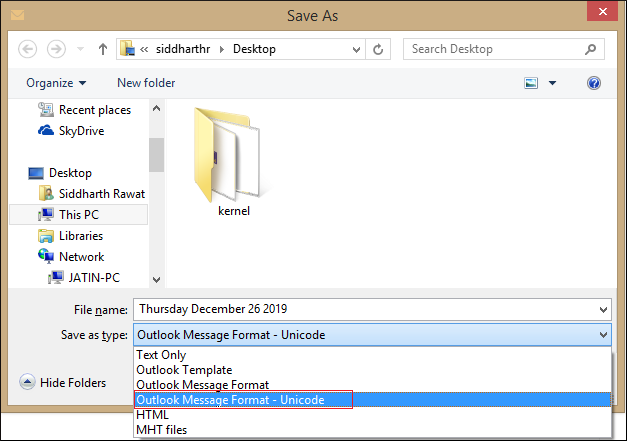
Task: Change the view with the view icon
Action: 531,83
